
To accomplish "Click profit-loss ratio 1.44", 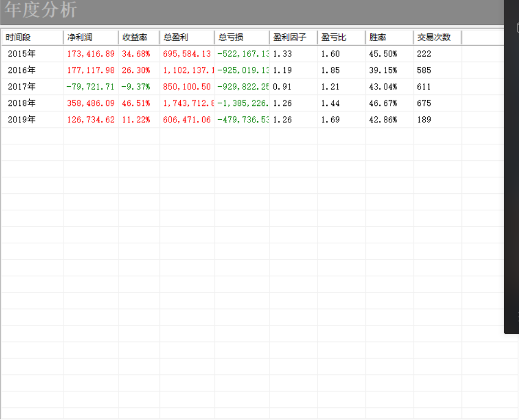I will [x=330, y=103].
